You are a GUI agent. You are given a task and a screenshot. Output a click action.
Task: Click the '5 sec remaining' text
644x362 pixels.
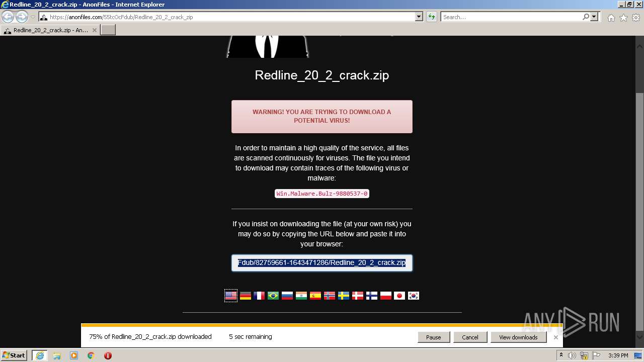tap(251, 337)
